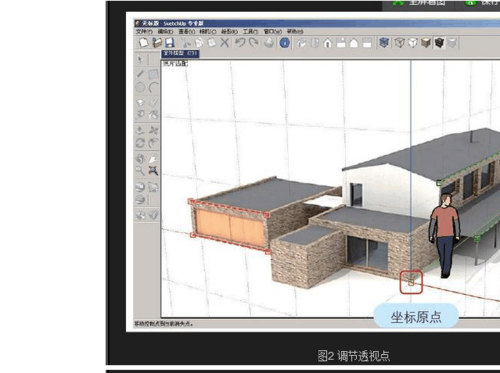Select the Zoom magnifier tool

[140, 171]
